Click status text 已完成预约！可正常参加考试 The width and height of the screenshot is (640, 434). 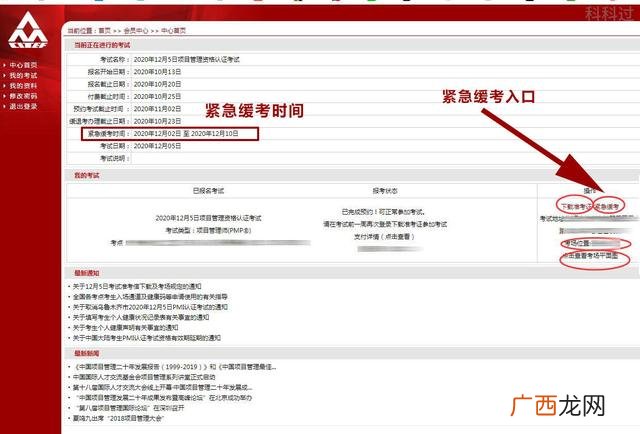(x=384, y=212)
